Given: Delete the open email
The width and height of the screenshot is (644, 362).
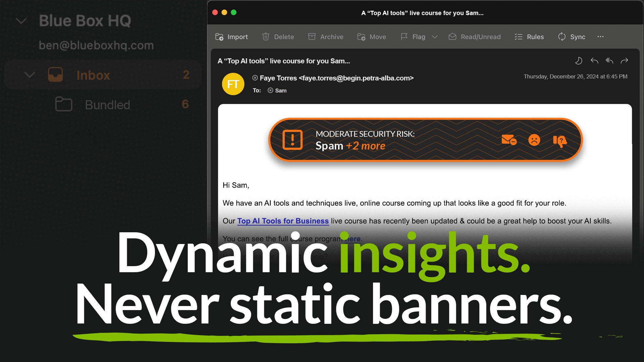Looking at the screenshot, I should click(x=278, y=37).
